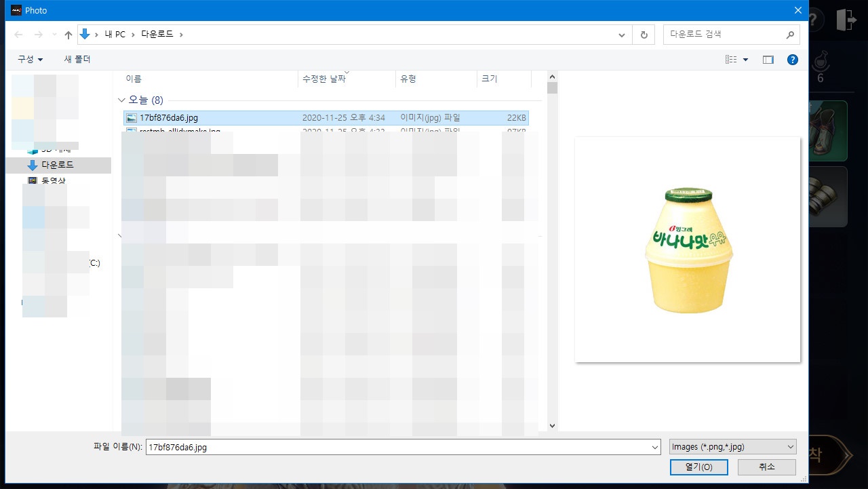
Task: Click the scroll up arrow of file list
Action: (x=552, y=76)
